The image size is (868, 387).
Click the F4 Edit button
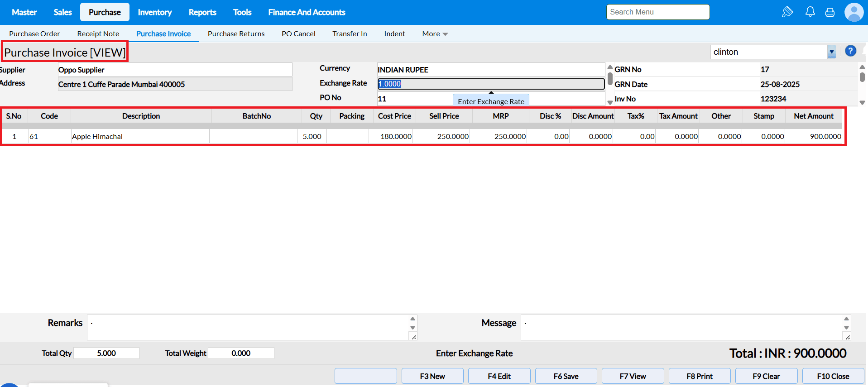pos(499,376)
